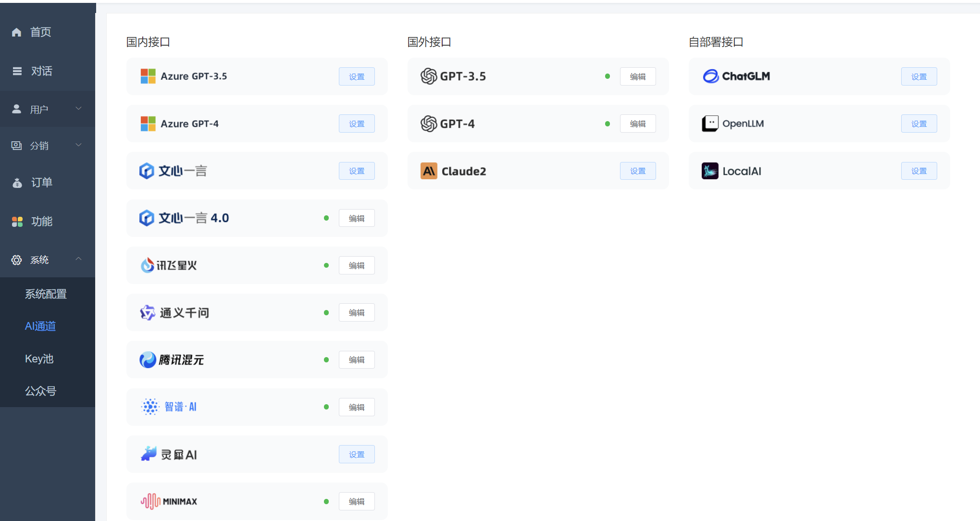Click green status dot for GPT-3.5

tap(608, 76)
